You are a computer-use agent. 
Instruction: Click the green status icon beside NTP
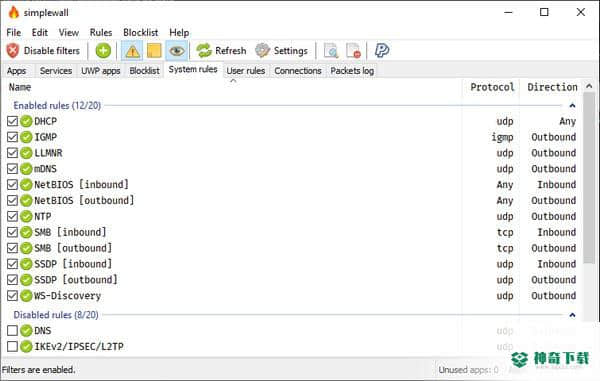(26, 217)
